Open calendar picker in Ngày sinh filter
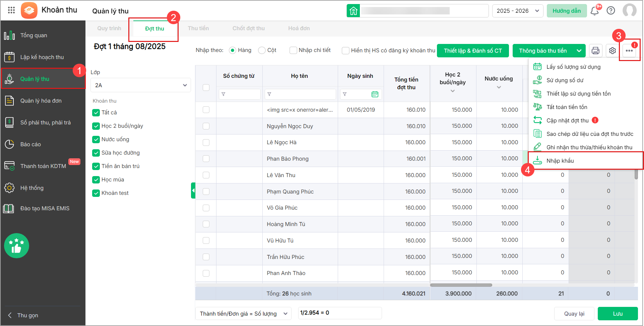The height and width of the screenshot is (326, 644). pyautogui.click(x=375, y=94)
